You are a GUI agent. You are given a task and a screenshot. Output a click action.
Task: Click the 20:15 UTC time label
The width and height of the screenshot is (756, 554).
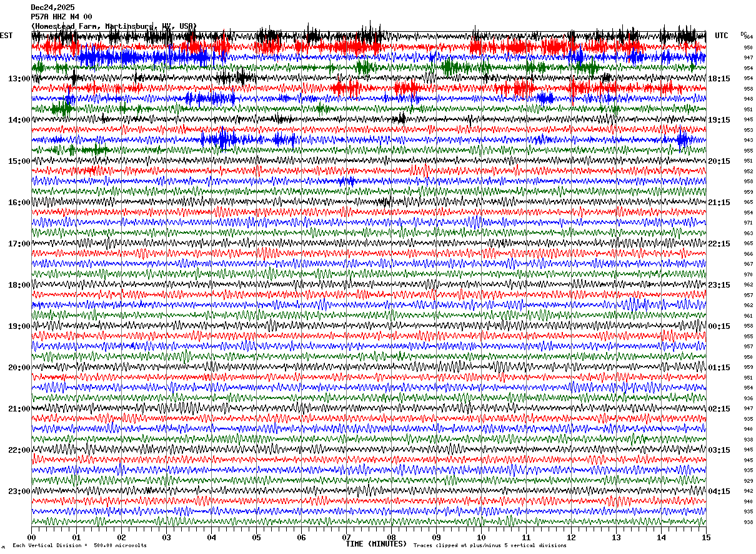click(x=719, y=161)
